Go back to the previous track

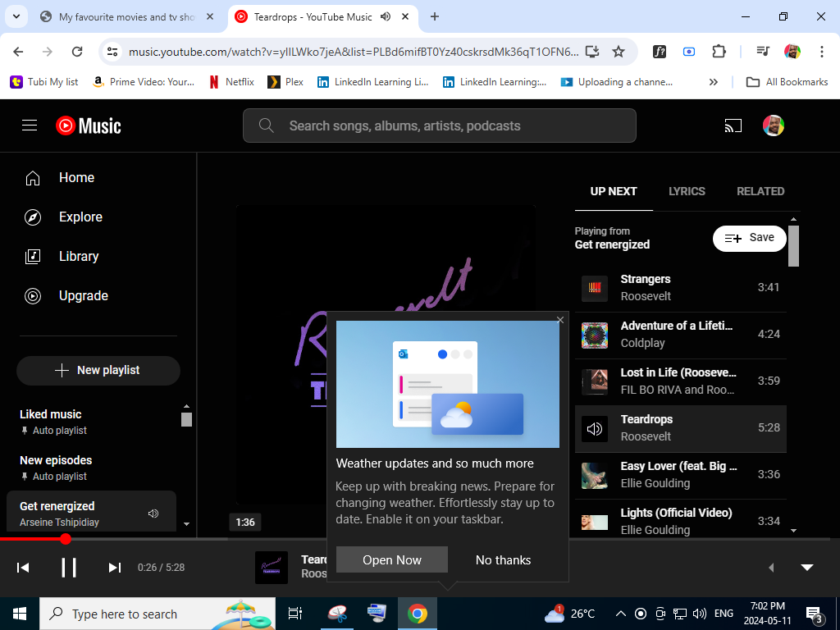(x=23, y=568)
